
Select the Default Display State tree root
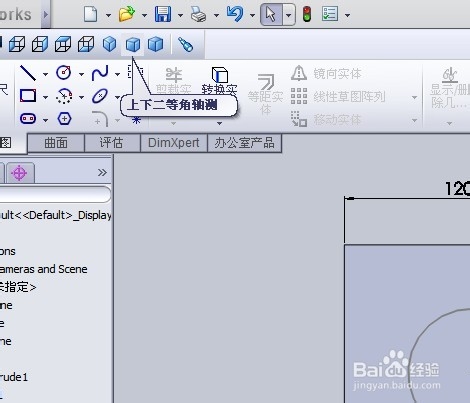[x=55, y=215]
